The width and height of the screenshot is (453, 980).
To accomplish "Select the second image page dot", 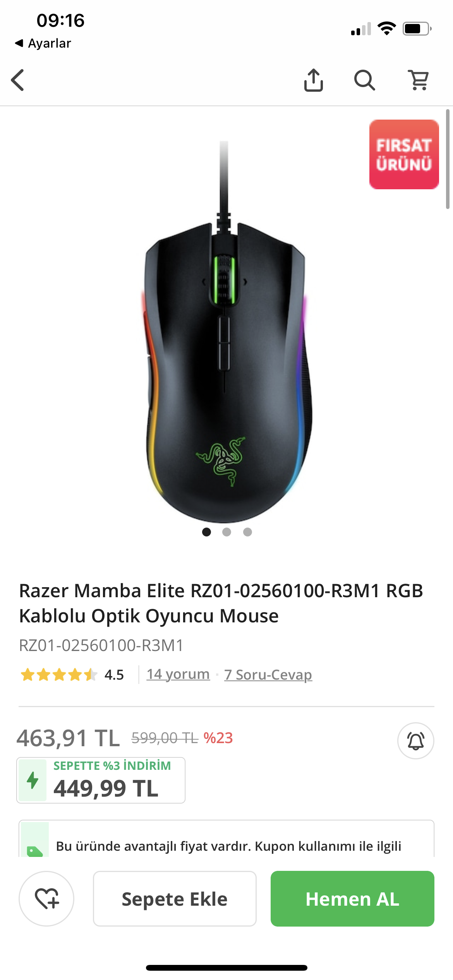I will [226, 532].
